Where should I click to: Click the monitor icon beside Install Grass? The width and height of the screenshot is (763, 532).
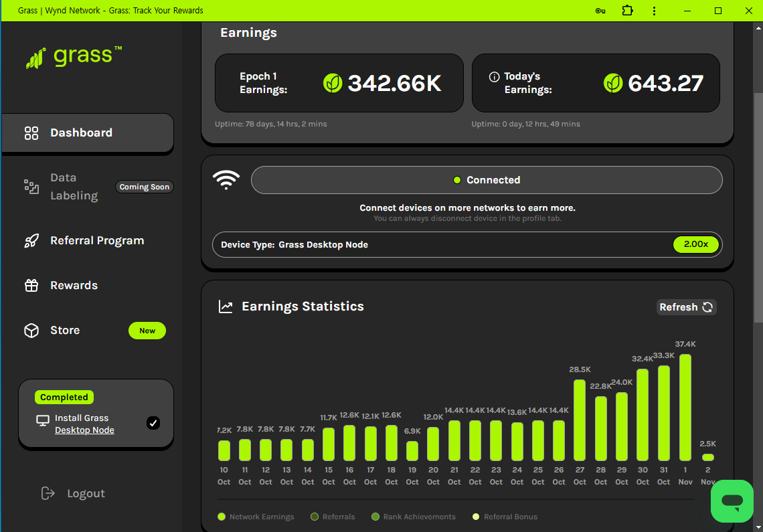pos(43,420)
